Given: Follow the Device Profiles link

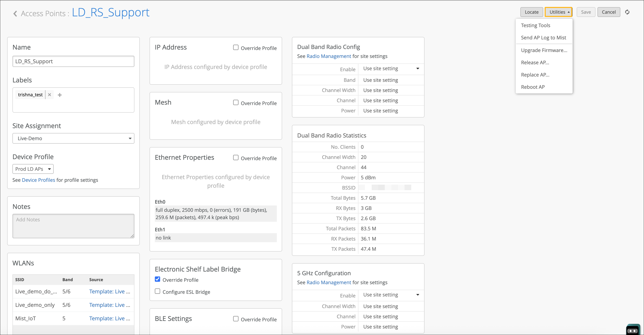Looking at the screenshot, I should 38,180.
